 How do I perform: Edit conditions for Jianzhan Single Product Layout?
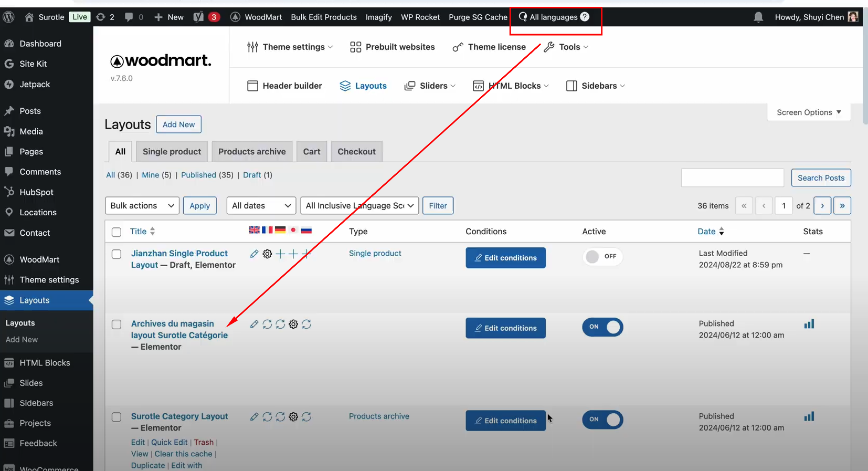pos(505,258)
